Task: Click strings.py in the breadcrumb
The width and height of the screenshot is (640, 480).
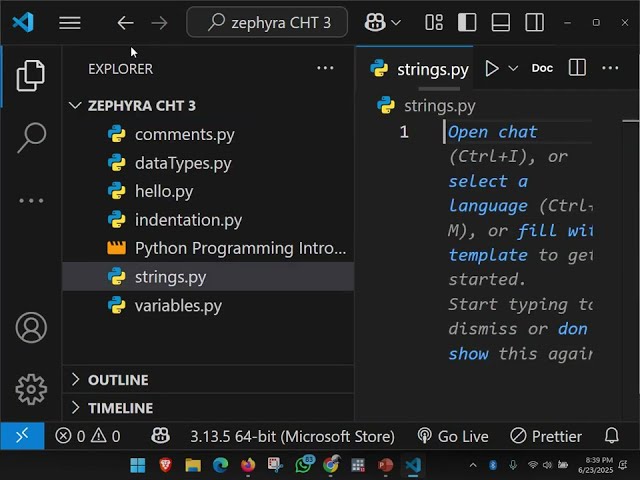Action: [x=440, y=106]
